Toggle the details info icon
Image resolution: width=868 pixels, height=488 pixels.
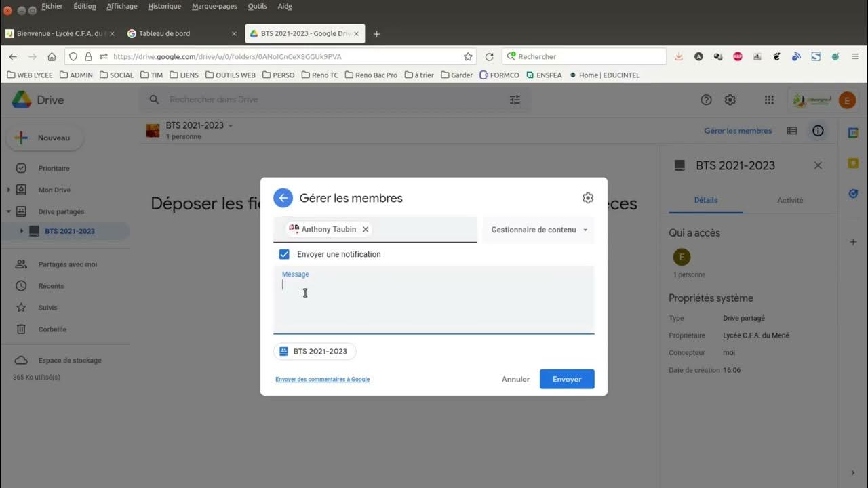tap(818, 131)
